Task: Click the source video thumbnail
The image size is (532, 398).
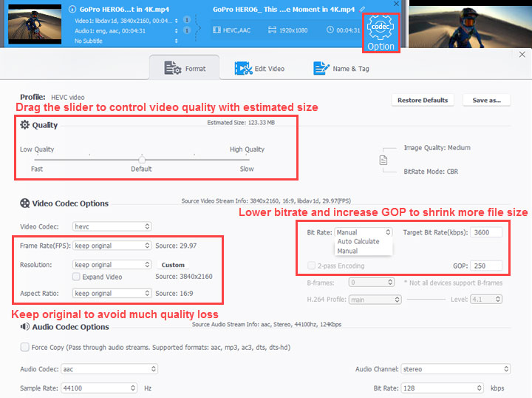Action: [35, 24]
